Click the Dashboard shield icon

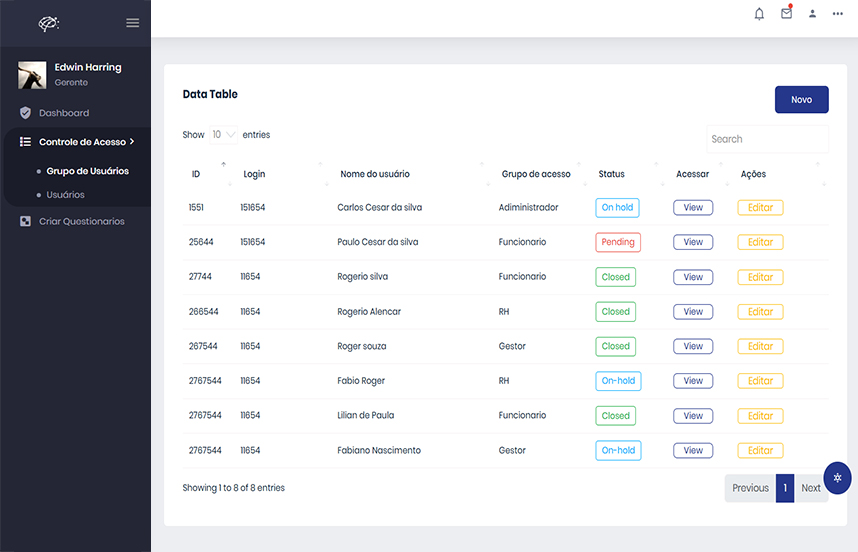(25, 113)
